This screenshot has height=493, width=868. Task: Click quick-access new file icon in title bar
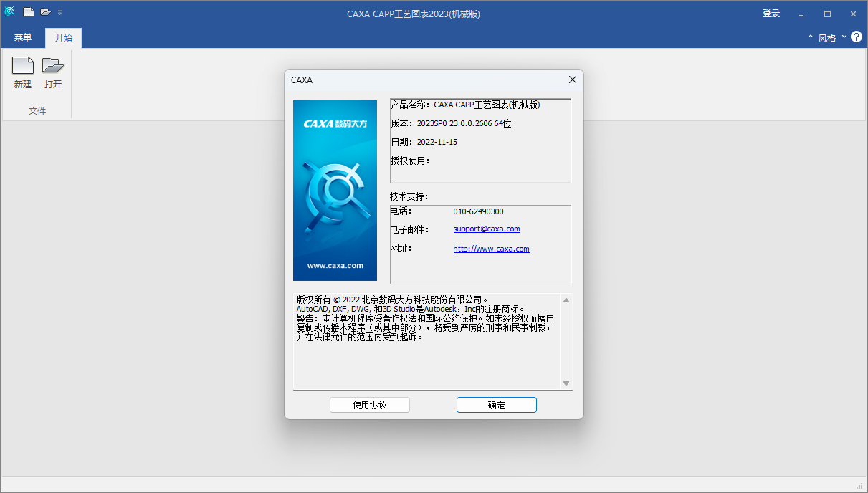click(x=29, y=11)
